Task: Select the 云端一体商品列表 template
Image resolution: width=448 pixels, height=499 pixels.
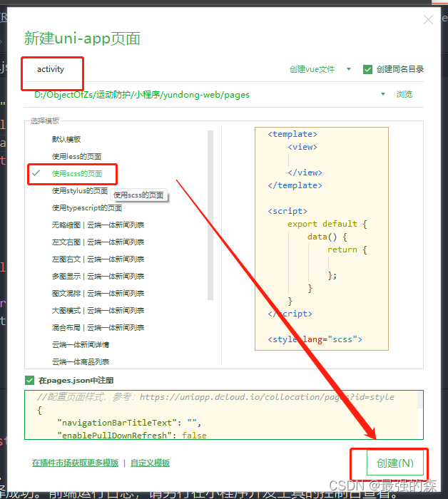Action: [81, 362]
